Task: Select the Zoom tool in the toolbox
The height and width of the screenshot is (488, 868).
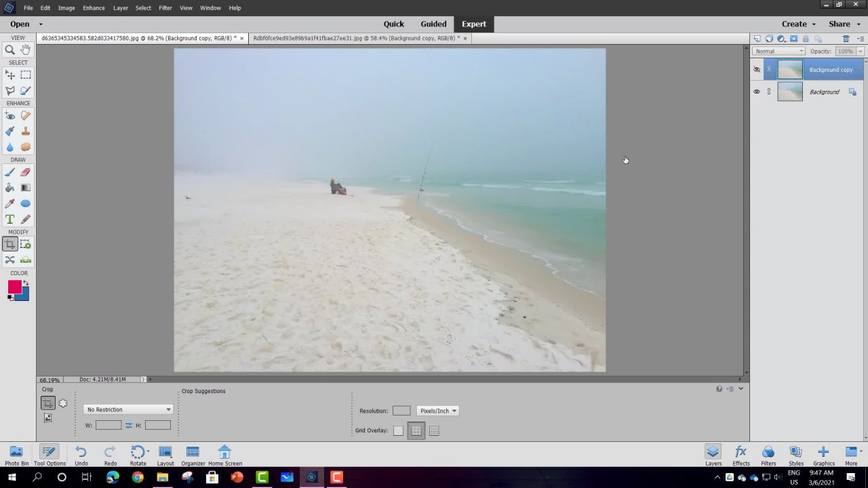Action: pyautogui.click(x=10, y=49)
